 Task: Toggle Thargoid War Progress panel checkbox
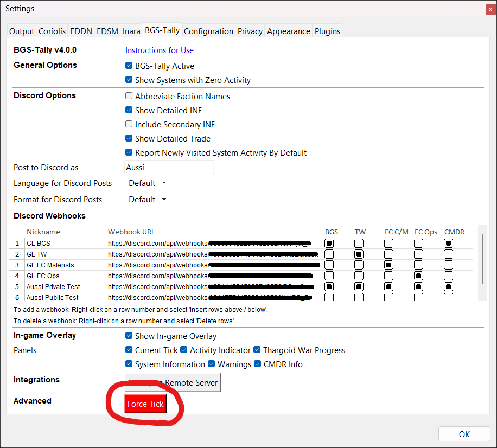[x=257, y=349]
